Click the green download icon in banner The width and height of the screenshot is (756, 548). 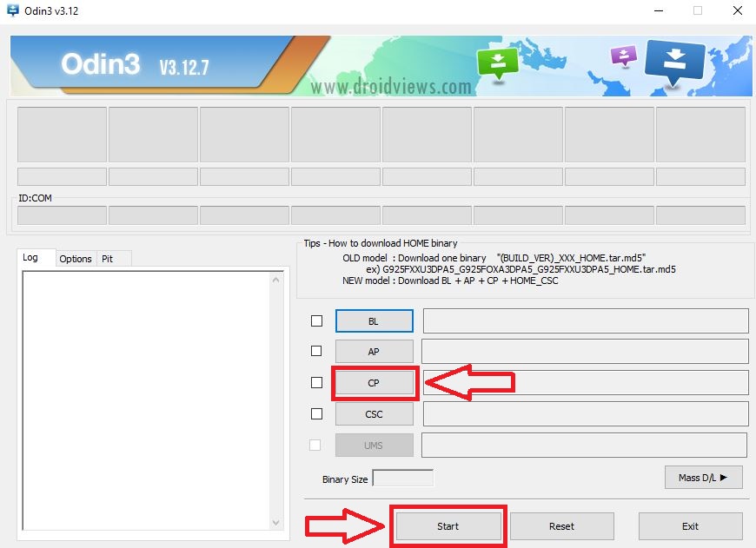tap(498, 64)
